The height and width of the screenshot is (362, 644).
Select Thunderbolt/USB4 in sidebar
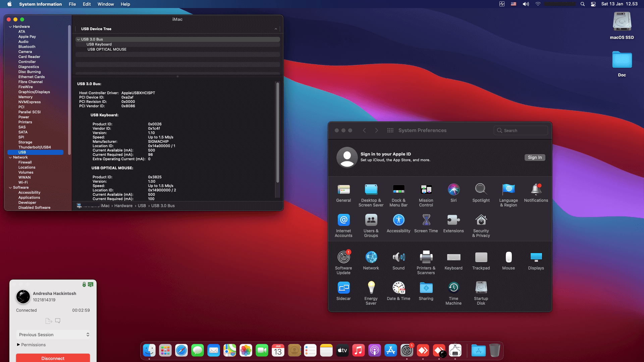point(35,147)
